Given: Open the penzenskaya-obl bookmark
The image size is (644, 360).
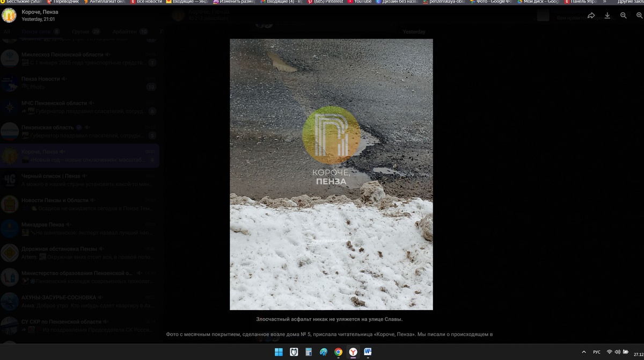Looking at the screenshot, I should (x=444, y=2).
